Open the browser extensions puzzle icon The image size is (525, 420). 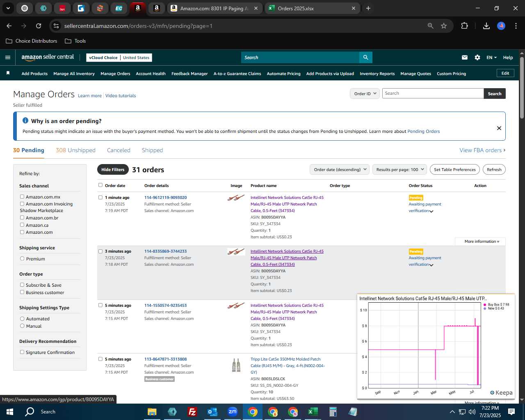[464, 26]
